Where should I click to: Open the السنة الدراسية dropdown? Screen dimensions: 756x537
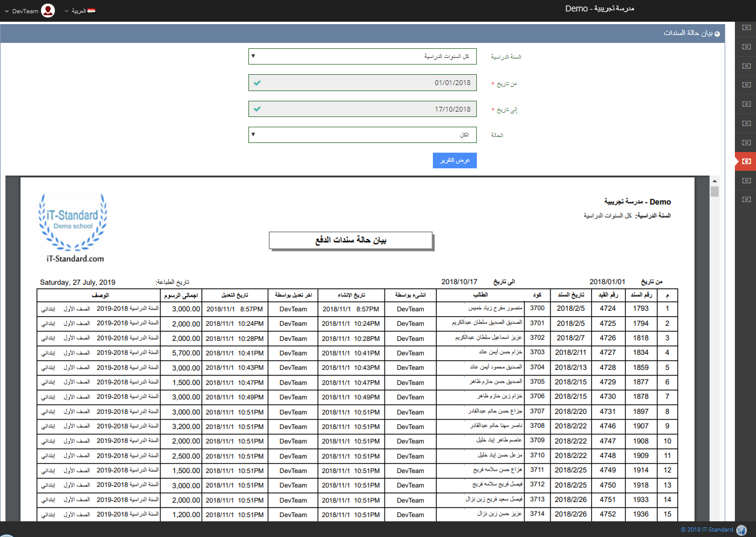[362, 57]
